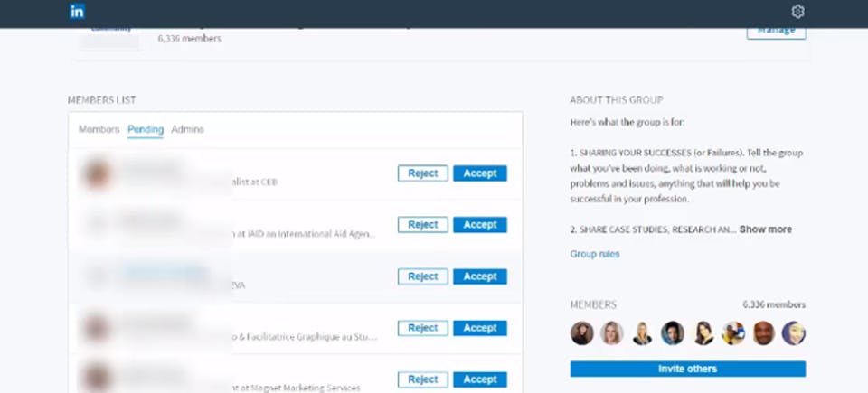
Task: Expand group description with Show more
Action: click(766, 229)
